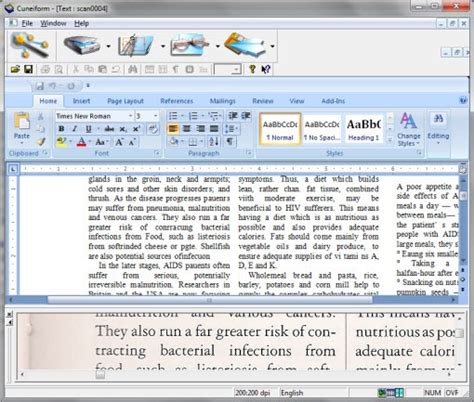Viewport: 474px width, 402px height.
Task: Open dropdown next to recognition icon
Action: click(x=218, y=46)
